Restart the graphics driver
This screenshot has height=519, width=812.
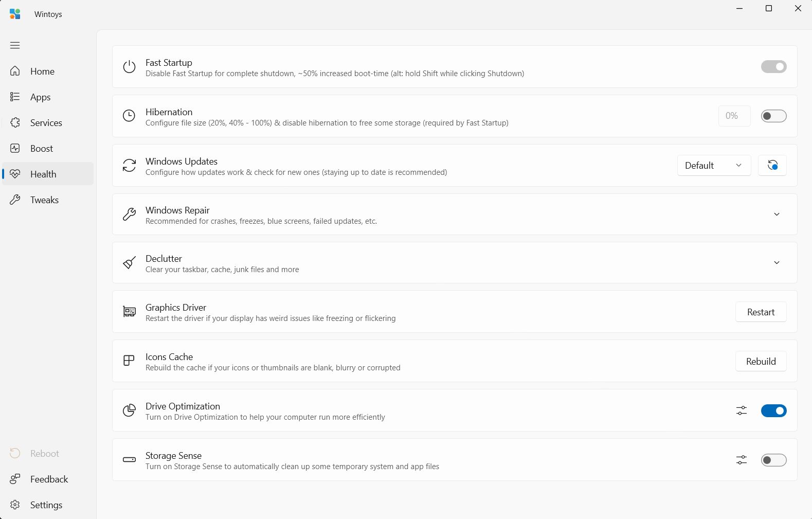pos(761,312)
